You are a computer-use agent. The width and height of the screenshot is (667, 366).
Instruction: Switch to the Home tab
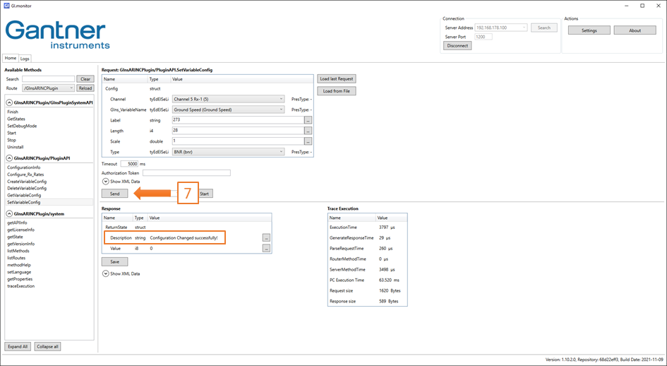tap(11, 58)
